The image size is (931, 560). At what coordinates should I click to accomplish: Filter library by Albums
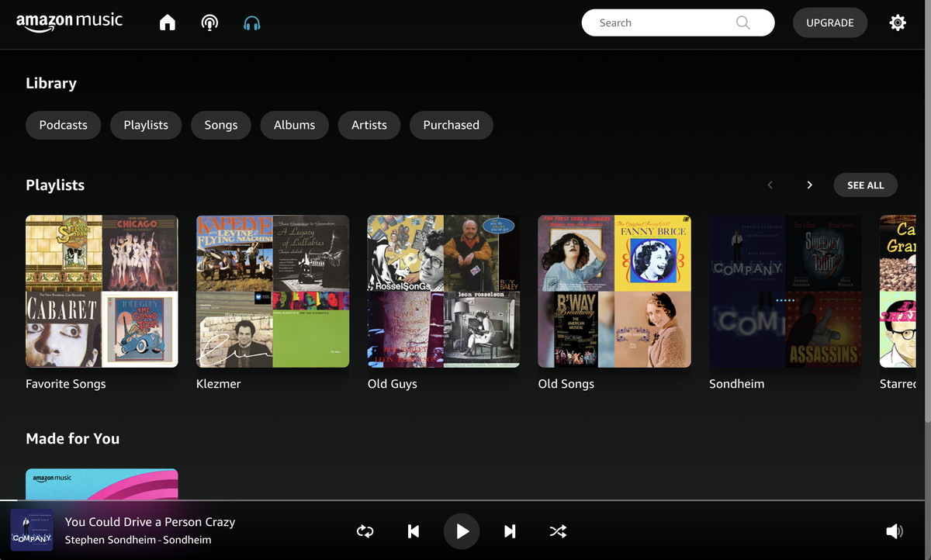tap(295, 125)
